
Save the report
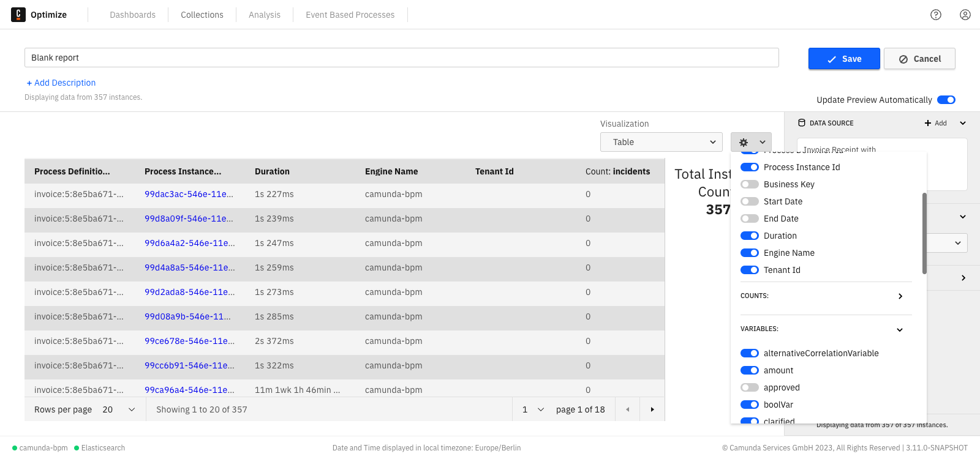[844, 59]
